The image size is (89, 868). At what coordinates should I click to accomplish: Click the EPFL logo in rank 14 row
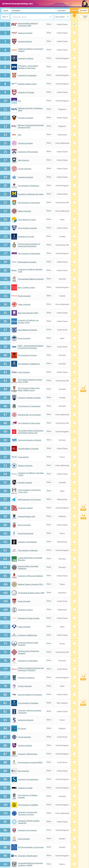click(14, 135)
